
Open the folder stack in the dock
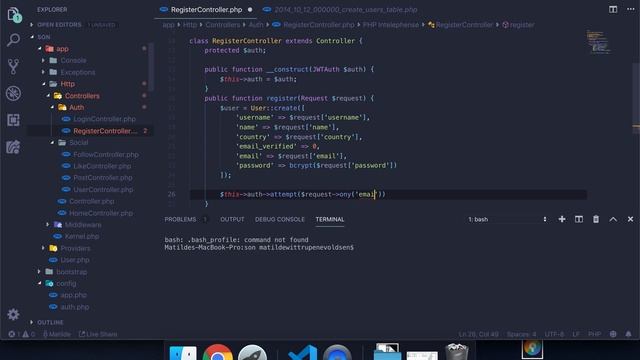387,352
